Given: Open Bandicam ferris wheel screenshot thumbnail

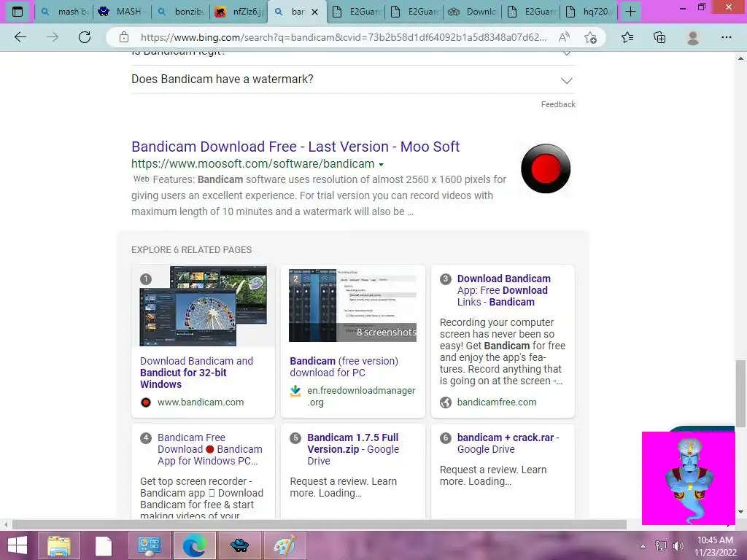Looking at the screenshot, I should (204, 306).
